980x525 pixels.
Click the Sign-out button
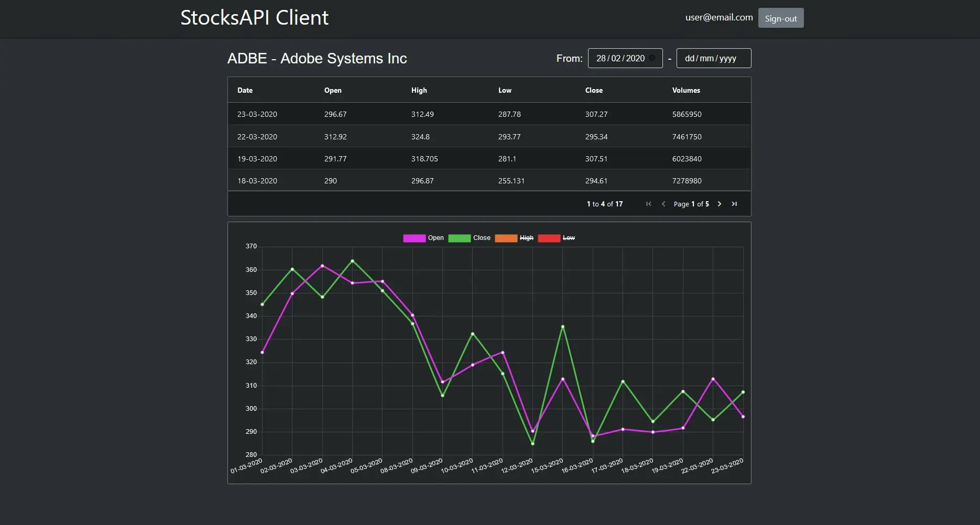780,18
